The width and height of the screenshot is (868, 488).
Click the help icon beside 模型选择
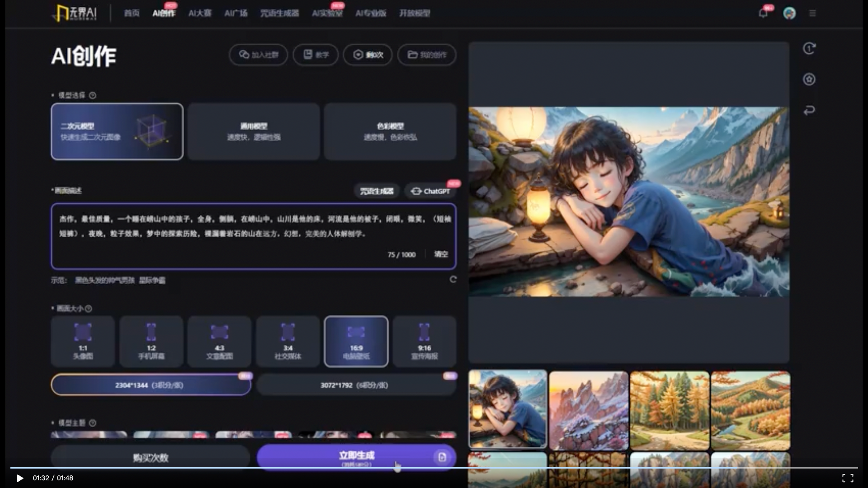coord(93,95)
